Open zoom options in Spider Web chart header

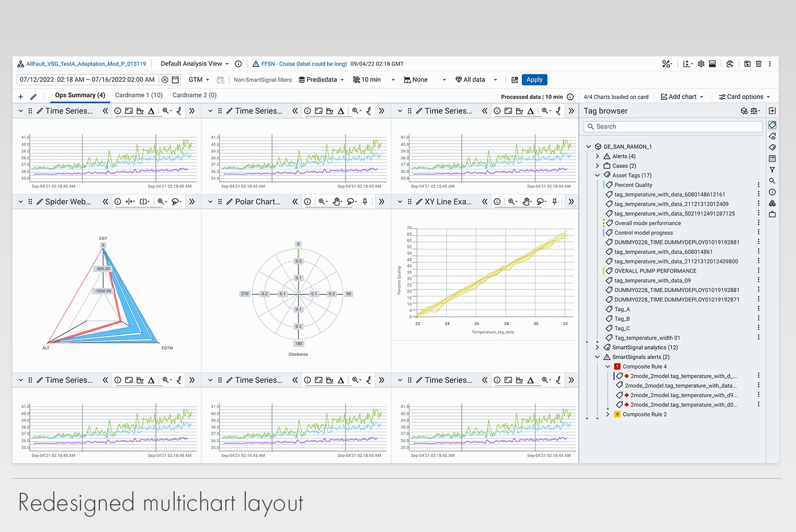(162, 202)
